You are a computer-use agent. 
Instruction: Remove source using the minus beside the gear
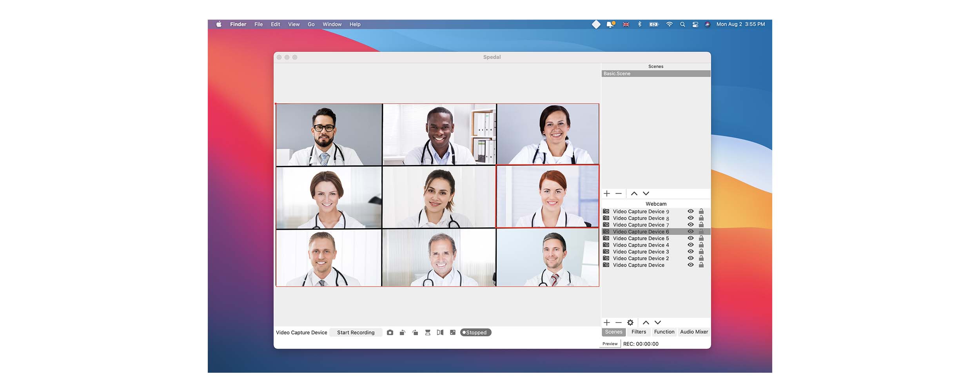(x=619, y=323)
